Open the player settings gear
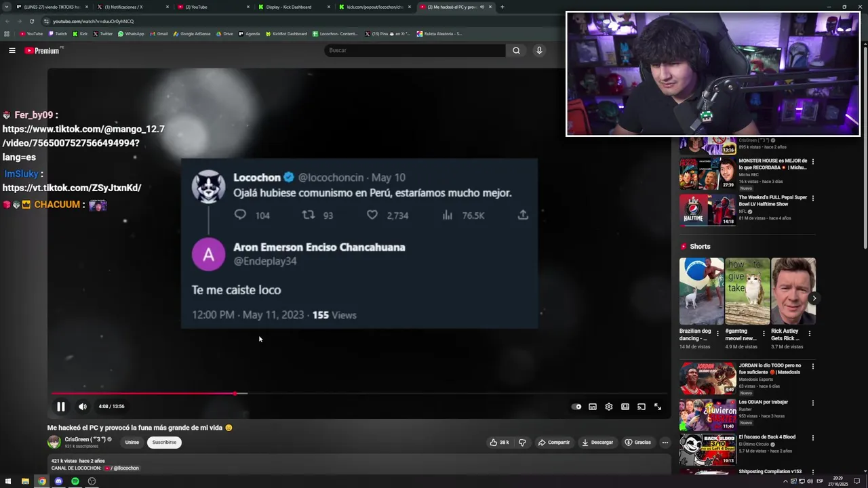This screenshot has height=488, width=868. click(x=609, y=407)
